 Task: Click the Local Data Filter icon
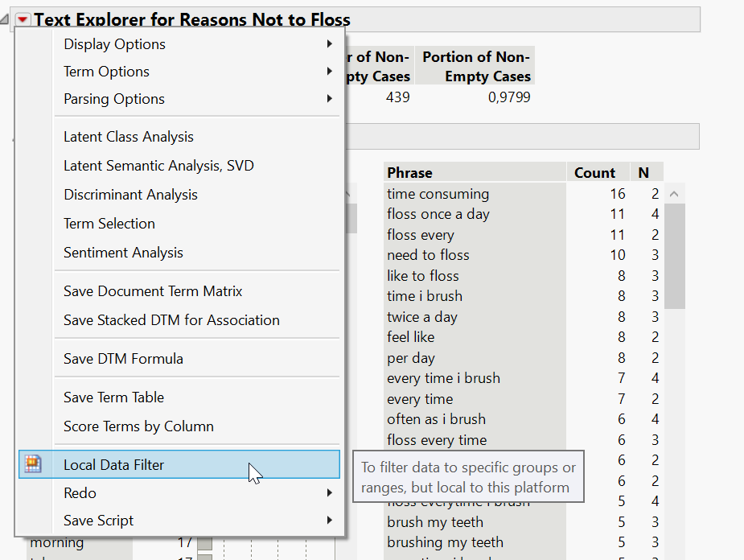[33, 464]
